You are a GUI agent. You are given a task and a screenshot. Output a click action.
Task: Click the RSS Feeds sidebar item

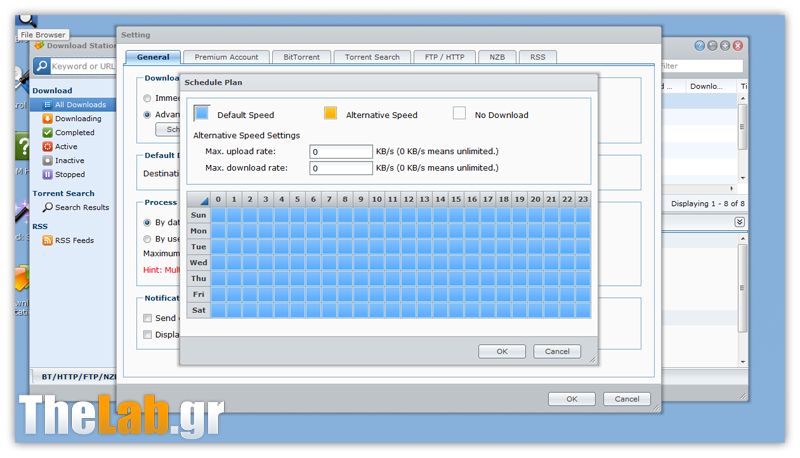click(74, 240)
